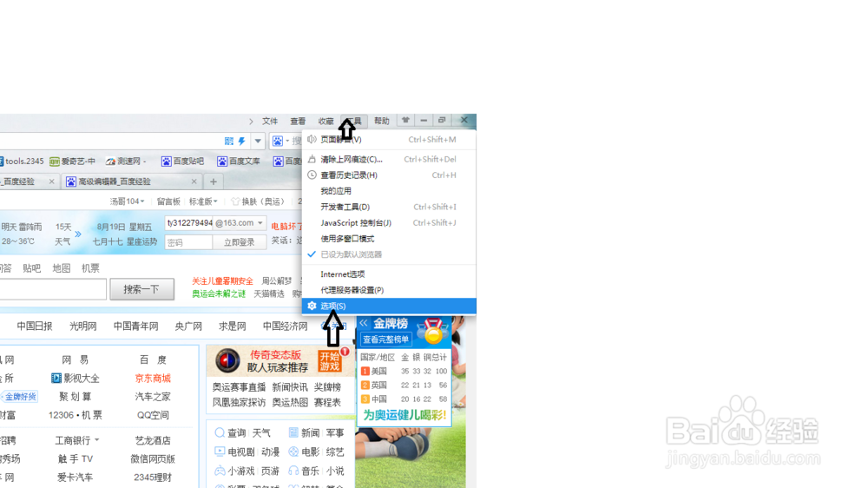Click 开始游戏 orange button in ad

329,361
